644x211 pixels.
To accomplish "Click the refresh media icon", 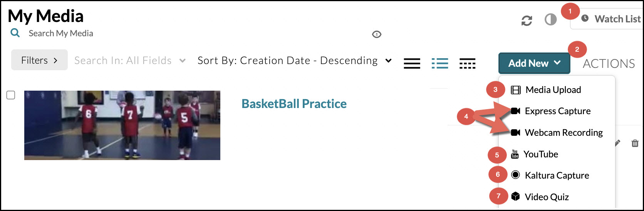I will click(x=527, y=20).
